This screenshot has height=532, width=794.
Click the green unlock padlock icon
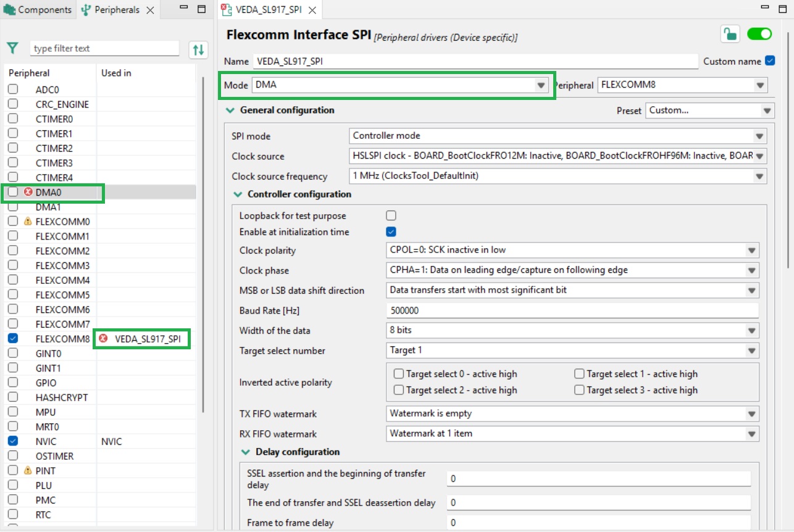click(730, 35)
